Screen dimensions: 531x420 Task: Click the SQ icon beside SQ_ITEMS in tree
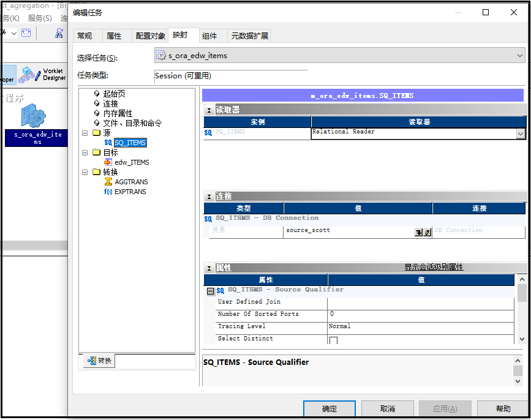[x=108, y=143]
